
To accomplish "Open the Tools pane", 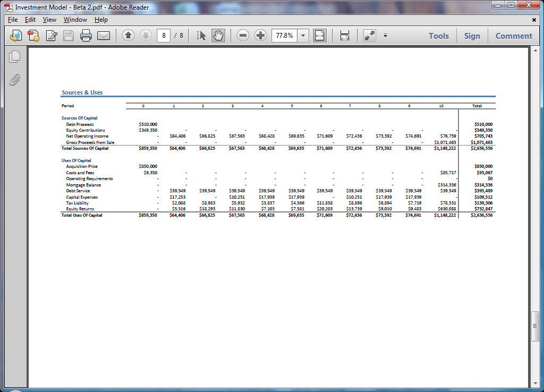I will (439, 36).
